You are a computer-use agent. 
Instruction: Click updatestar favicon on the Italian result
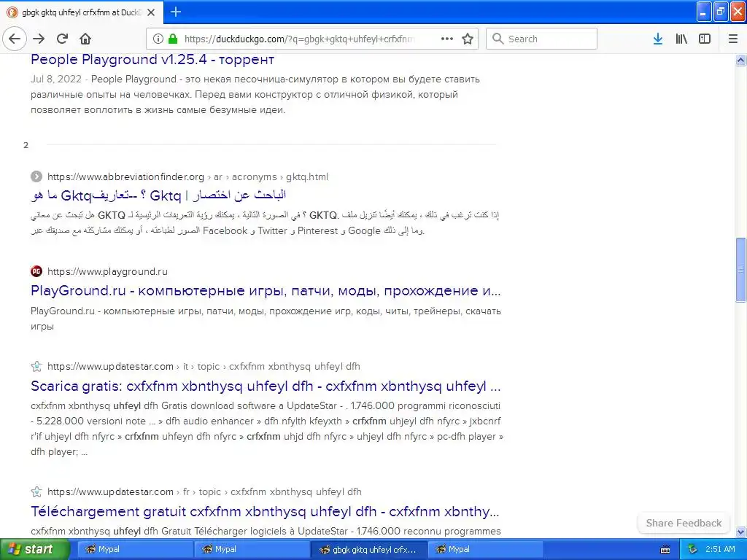click(36, 366)
